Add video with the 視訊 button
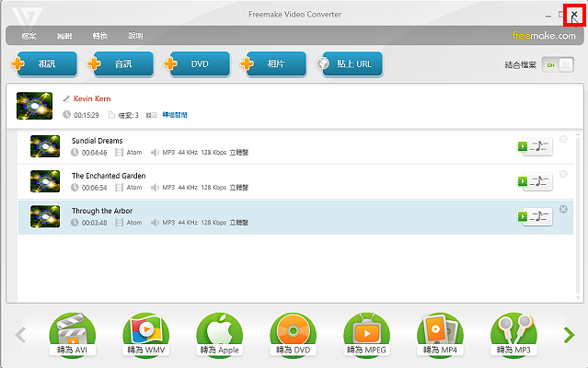 (44, 63)
